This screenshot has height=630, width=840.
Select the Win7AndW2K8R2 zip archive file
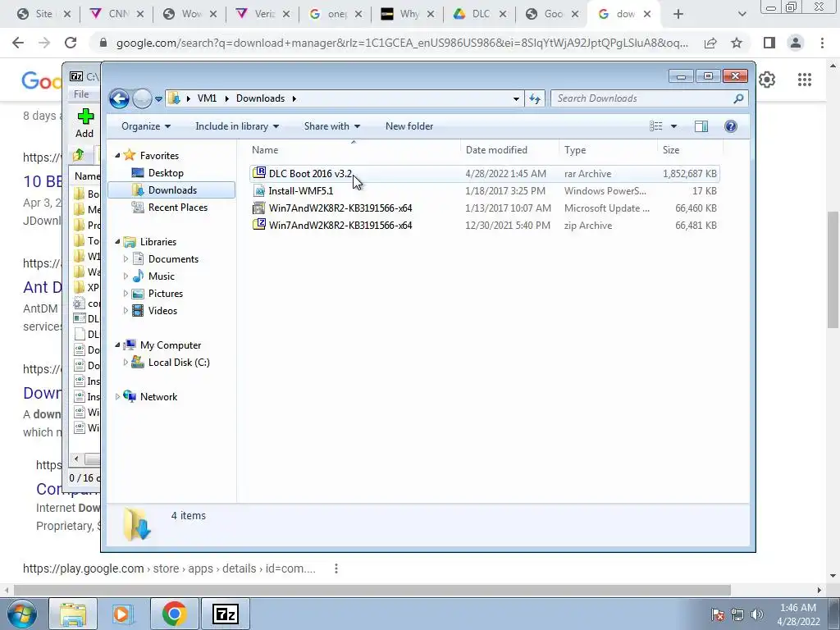click(484, 226)
